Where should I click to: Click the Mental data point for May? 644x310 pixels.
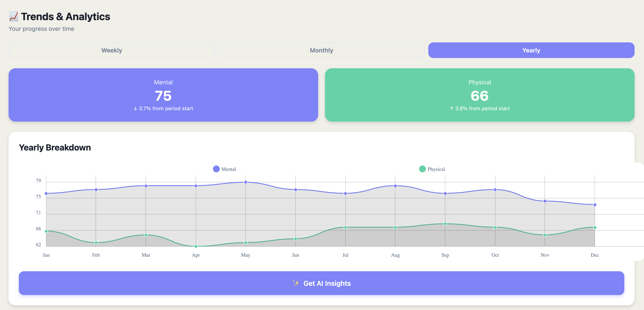click(x=246, y=182)
